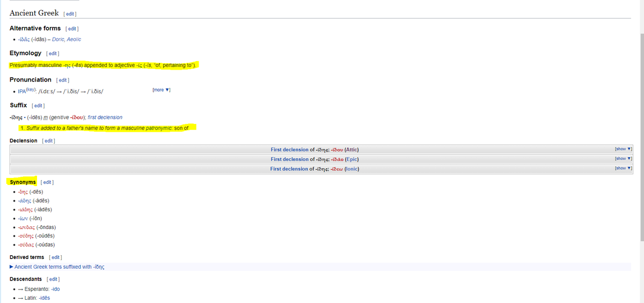
Task: Edit the Ancient Greek section
Action: (x=71, y=13)
